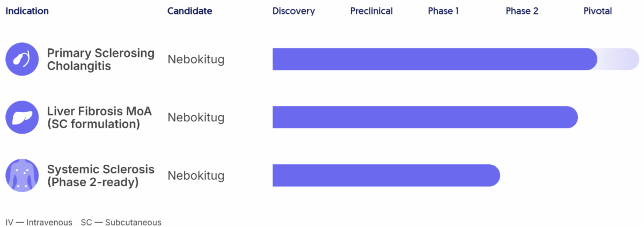Click the Liver Fibrosis progress bar

tap(425, 118)
